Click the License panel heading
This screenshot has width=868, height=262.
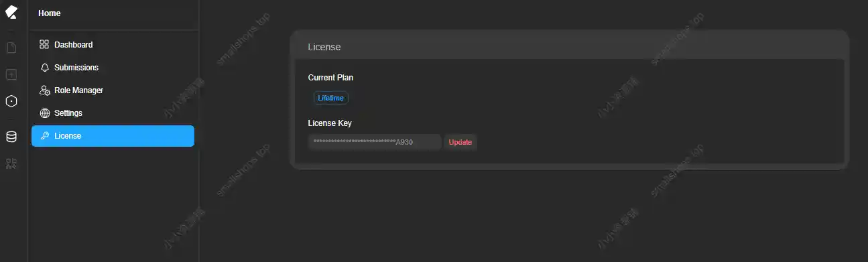pyautogui.click(x=324, y=47)
